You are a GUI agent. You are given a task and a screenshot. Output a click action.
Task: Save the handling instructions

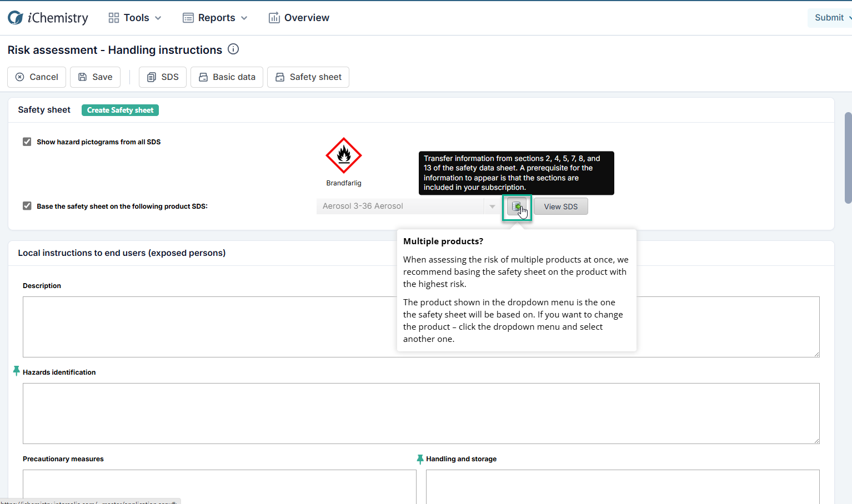tap(95, 77)
